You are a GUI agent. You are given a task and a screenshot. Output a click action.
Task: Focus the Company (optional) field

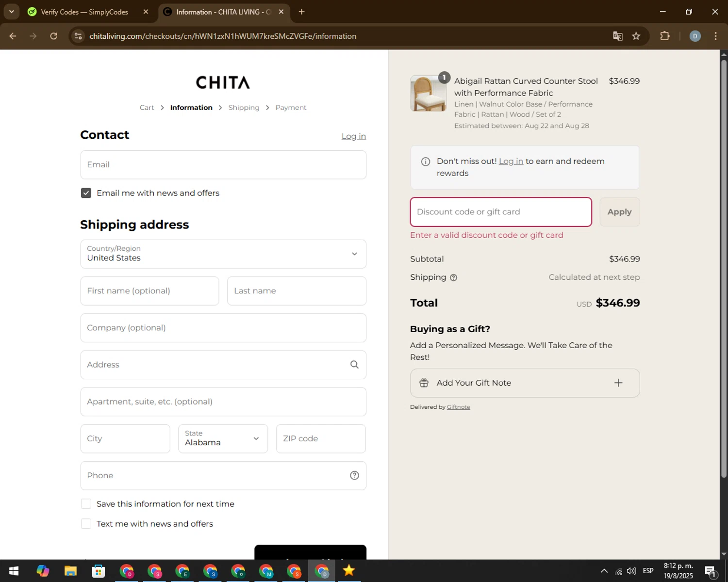pyautogui.click(x=223, y=328)
